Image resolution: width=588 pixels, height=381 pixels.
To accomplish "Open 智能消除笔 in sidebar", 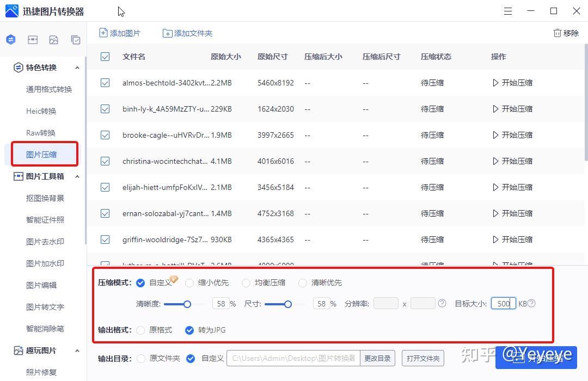I will 45,329.
